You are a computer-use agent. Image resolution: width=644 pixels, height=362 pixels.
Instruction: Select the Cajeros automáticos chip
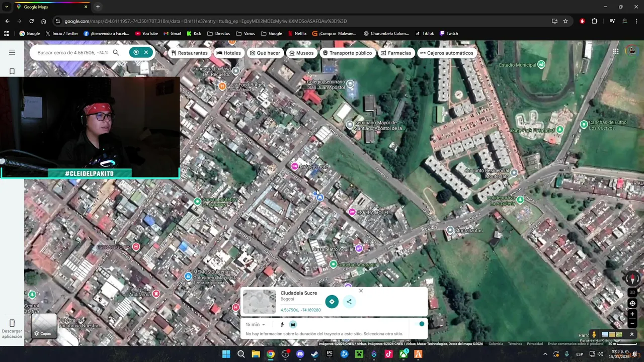pyautogui.click(x=446, y=53)
